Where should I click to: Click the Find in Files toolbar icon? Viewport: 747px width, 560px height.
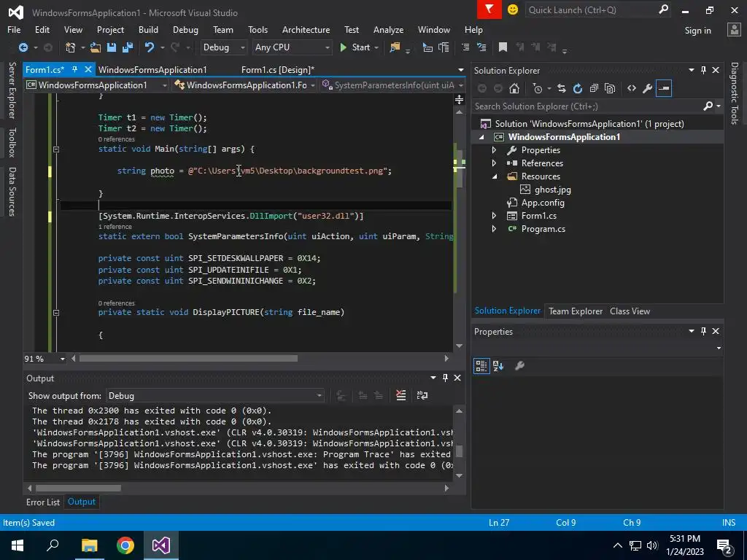point(395,47)
